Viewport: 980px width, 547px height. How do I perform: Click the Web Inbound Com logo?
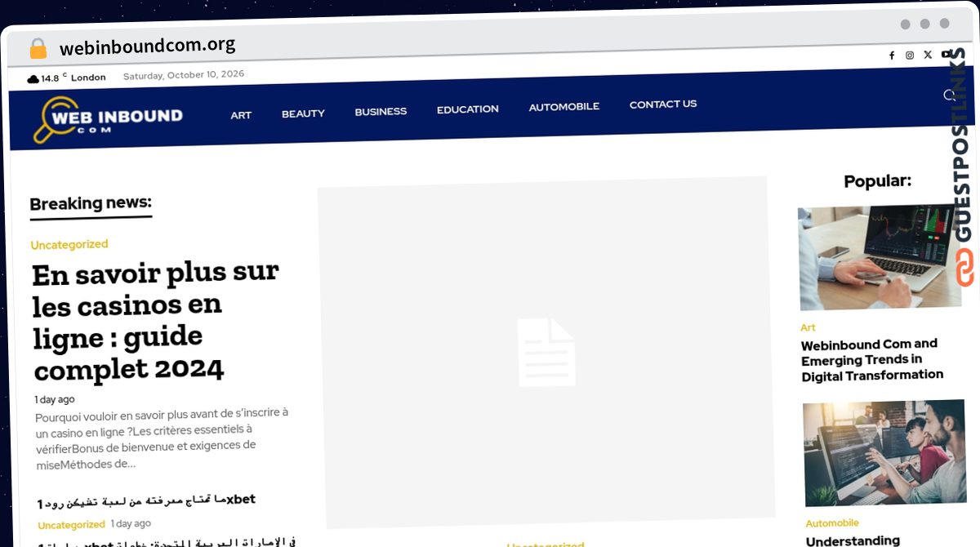point(108,120)
